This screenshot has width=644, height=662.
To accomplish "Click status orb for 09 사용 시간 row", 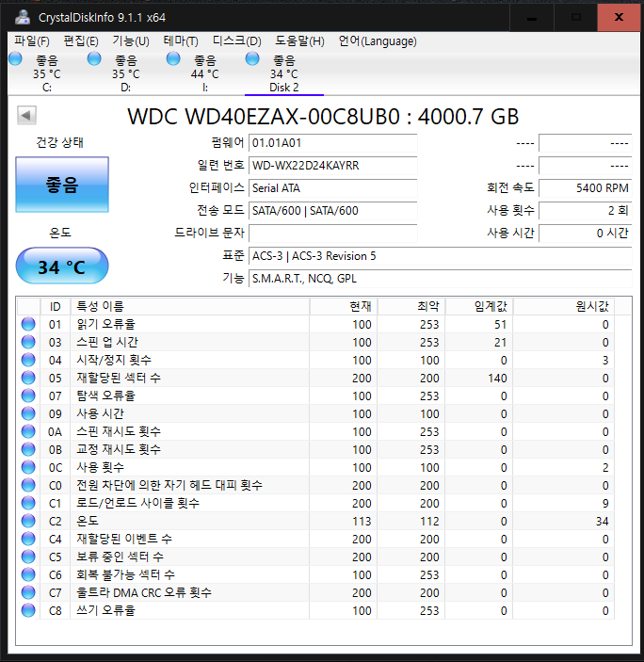I will click(x=28, y=413).
